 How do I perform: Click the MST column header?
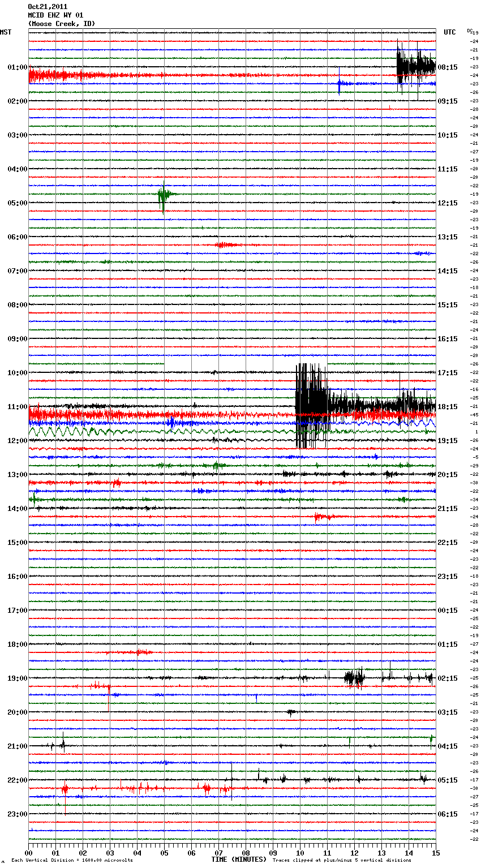click(x=6, y=32)
